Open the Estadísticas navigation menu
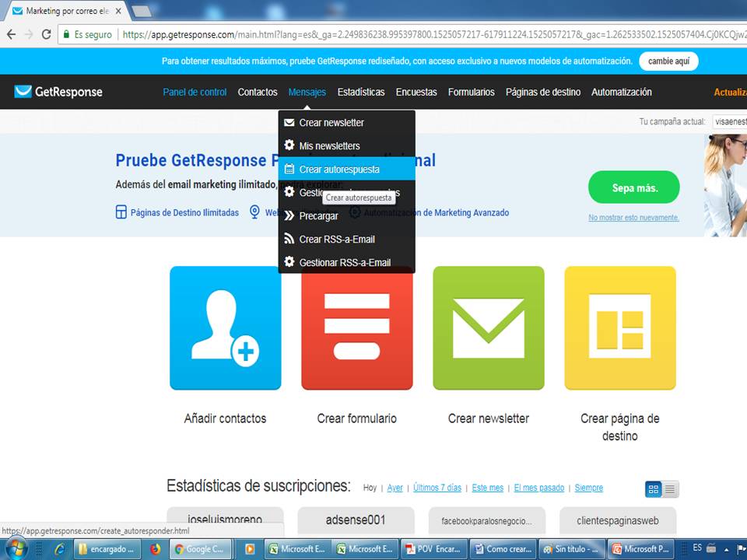This screenshot has height=560, width=747. (361, 92)
